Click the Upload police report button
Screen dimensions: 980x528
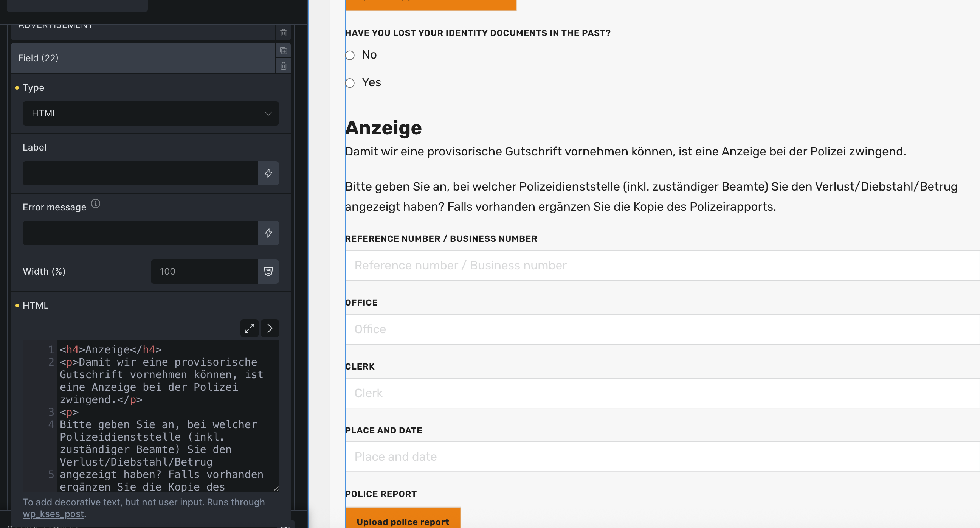click(x=403, y=521)
